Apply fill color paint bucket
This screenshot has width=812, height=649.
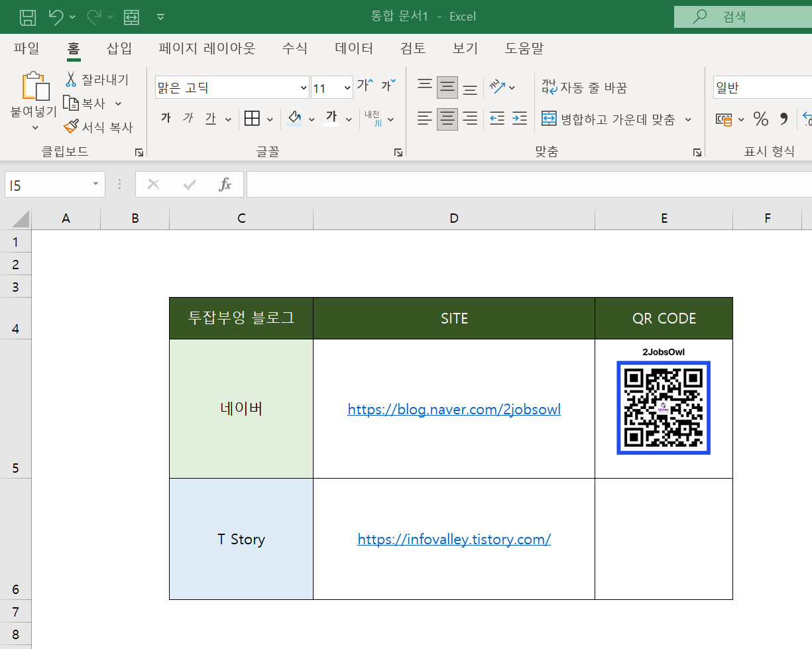pyautogui.click(x=295, y=119)
